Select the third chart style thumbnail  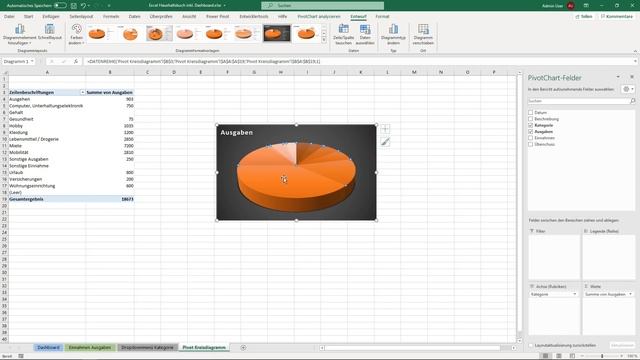[x=159, y=33]
